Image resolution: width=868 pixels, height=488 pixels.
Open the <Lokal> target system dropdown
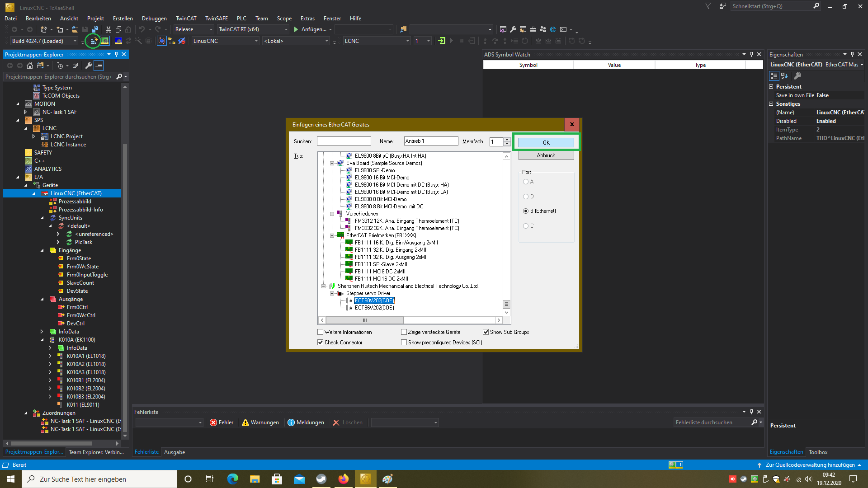(x=296, y=41)
